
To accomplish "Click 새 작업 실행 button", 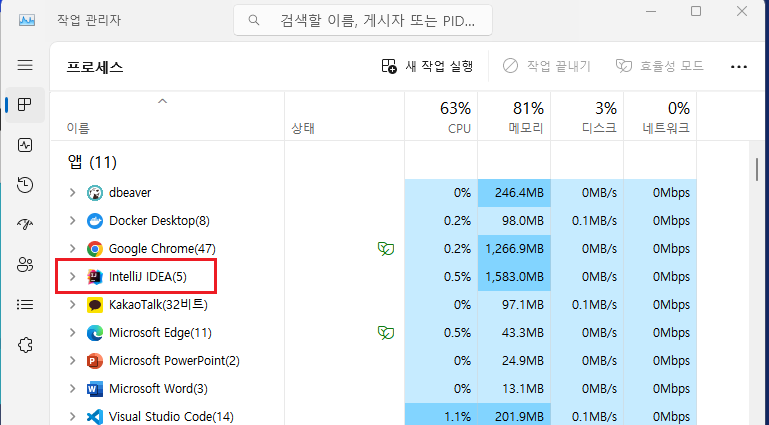I will pos(427,66).
